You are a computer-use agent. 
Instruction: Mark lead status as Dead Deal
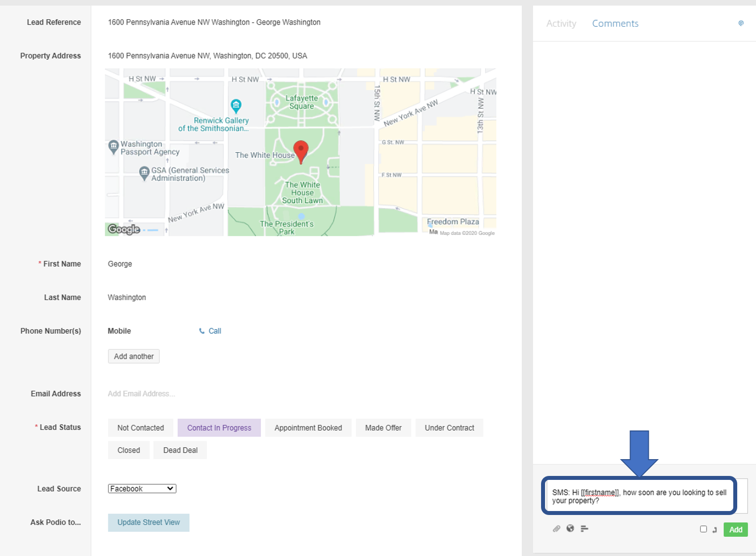(180, 450)
